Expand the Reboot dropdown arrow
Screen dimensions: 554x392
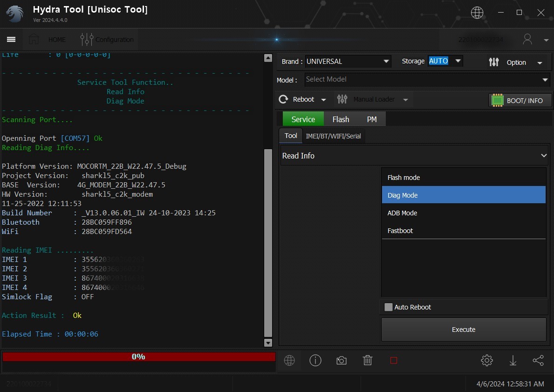323,100
